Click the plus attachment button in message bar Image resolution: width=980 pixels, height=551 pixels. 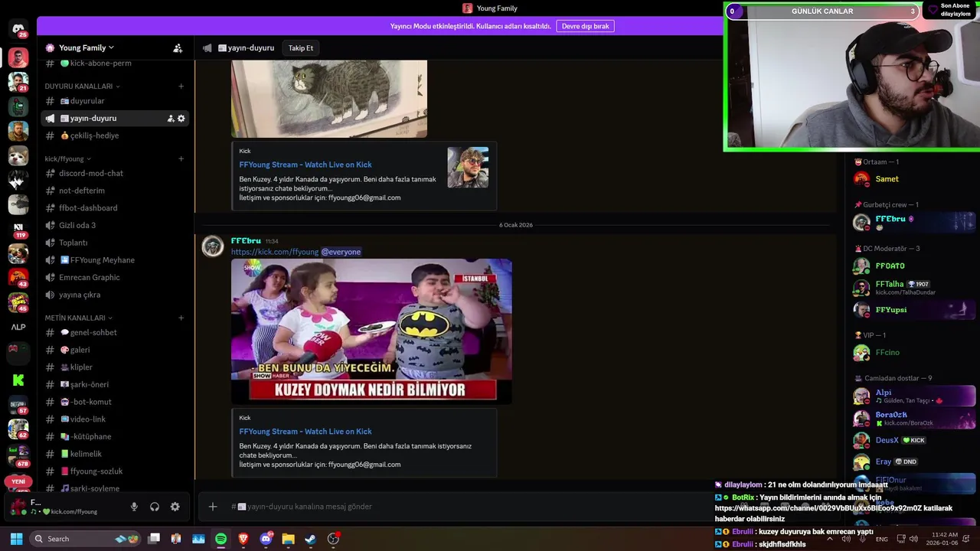coord(213,507)
